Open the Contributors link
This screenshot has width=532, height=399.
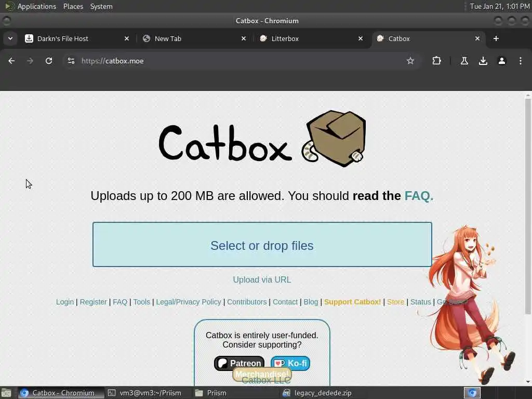point(247,302)
